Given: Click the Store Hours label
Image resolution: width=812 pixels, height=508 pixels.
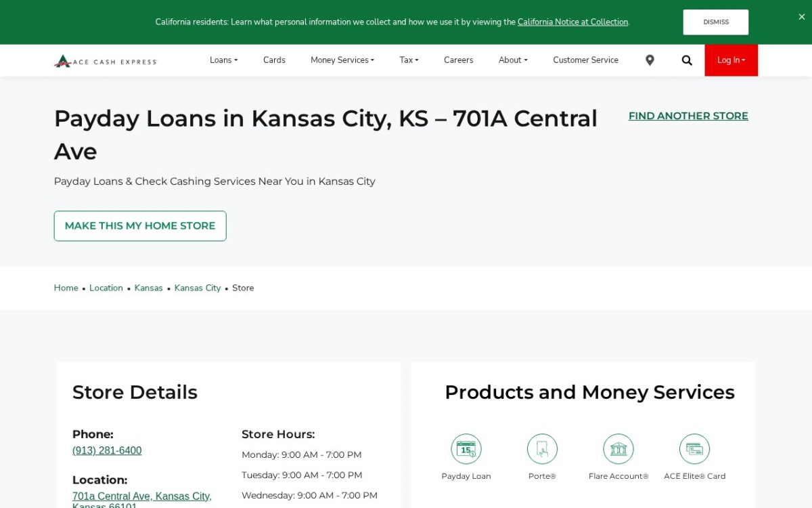Looking at the screenshot, I should click(x=278, y=434).
